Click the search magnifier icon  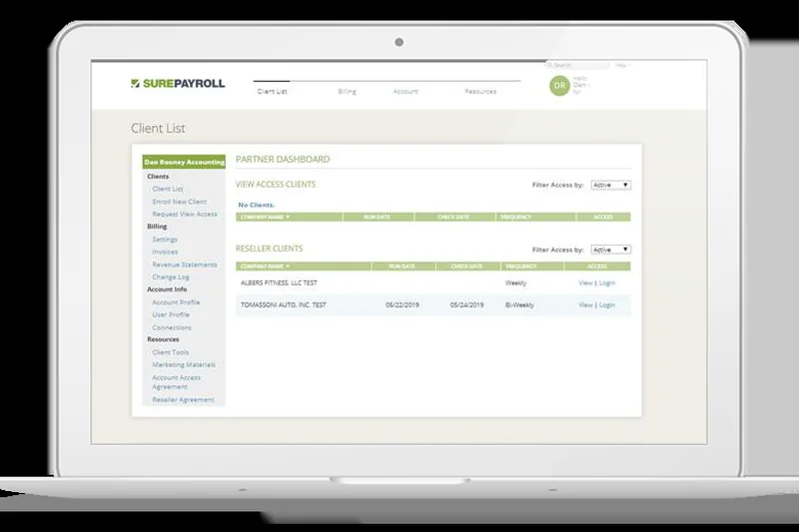point(549,65)
